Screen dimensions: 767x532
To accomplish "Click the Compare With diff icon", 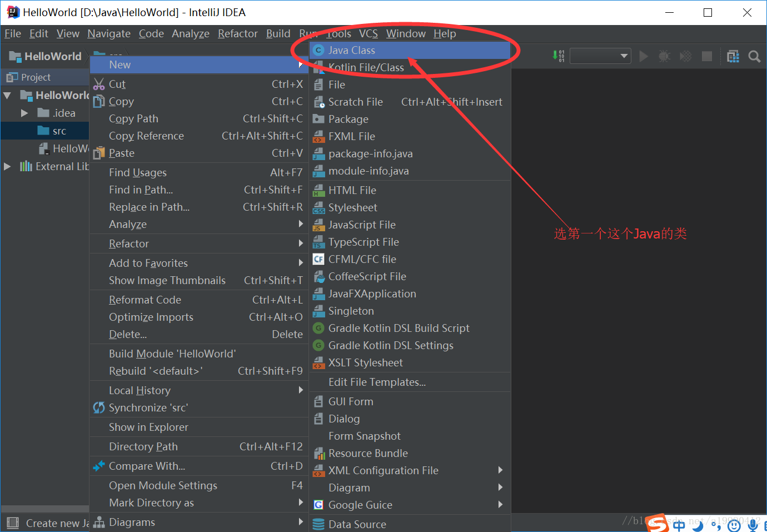I will (x=99, y=466).
